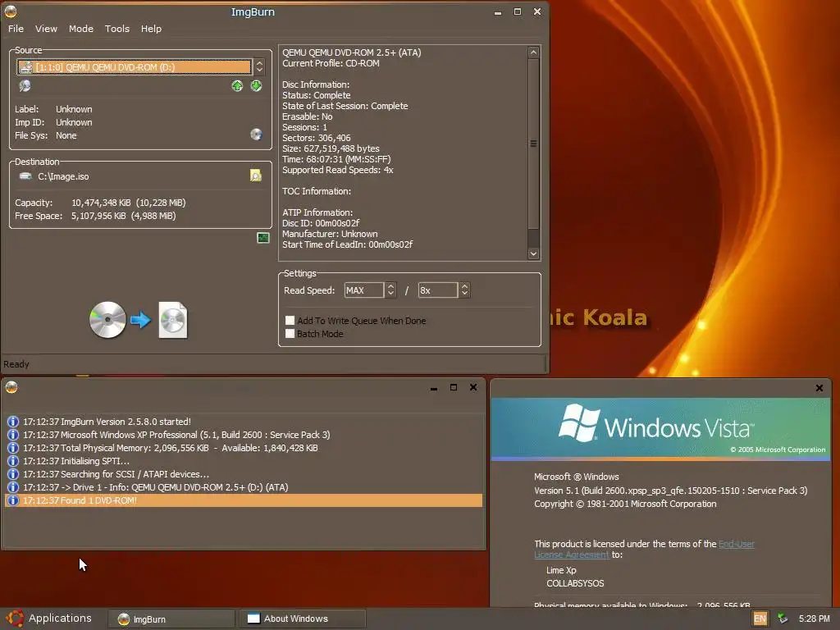Click the log window title icon
Viewport: 840px width, 630px height.
point(11,387)
